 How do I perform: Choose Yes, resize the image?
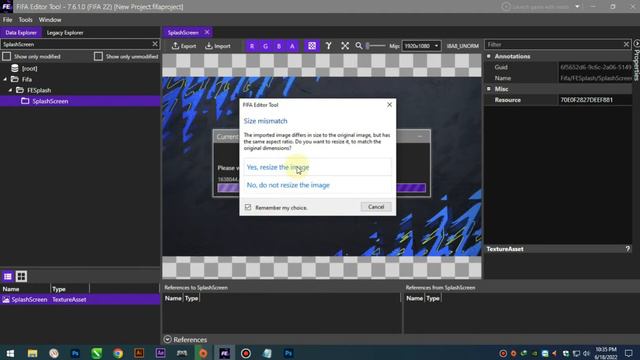(x=318, y=167)
